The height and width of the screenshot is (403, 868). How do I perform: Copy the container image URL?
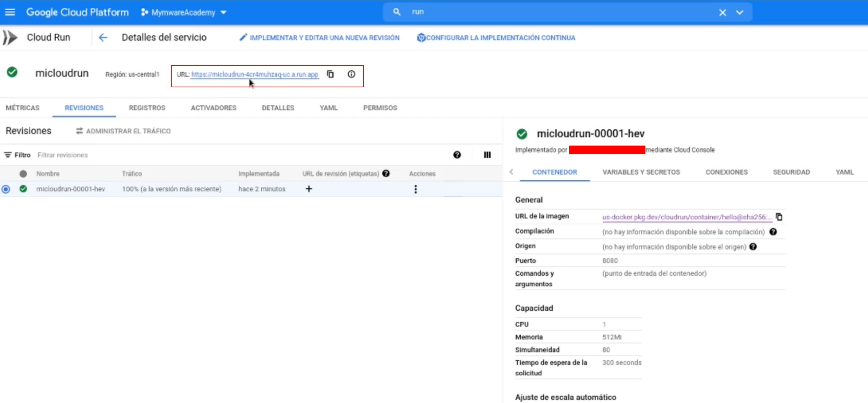tap(779, 217)
